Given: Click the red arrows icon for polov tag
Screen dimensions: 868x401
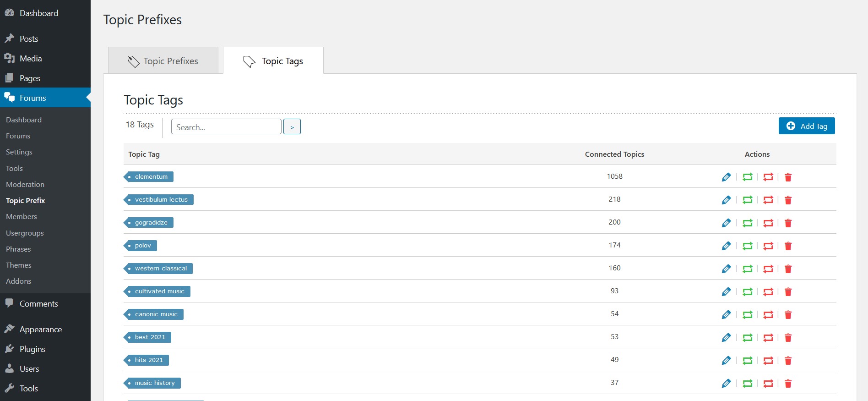Looking at the screenshot, I should tap(768, 246).
